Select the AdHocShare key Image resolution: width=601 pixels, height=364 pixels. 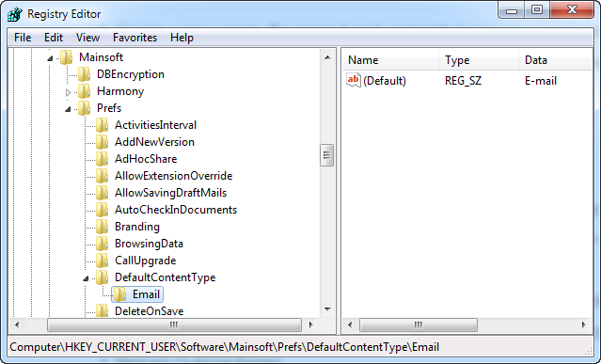(146, 159)
